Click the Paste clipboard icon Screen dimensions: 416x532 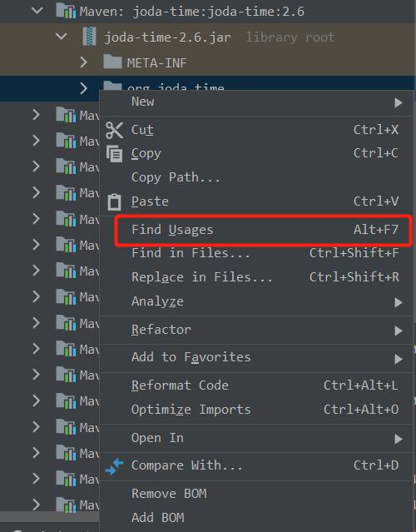click(114, 201)
